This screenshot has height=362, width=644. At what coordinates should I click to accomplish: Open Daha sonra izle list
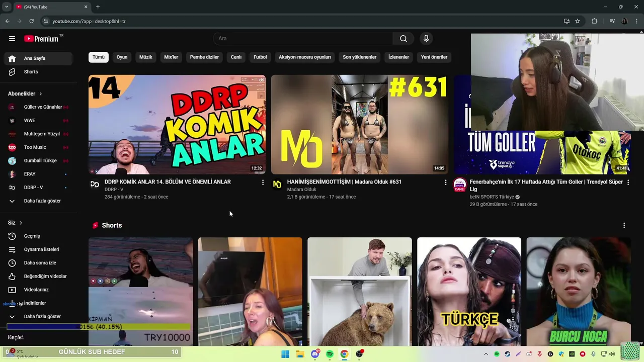click(x=38, y=263)
